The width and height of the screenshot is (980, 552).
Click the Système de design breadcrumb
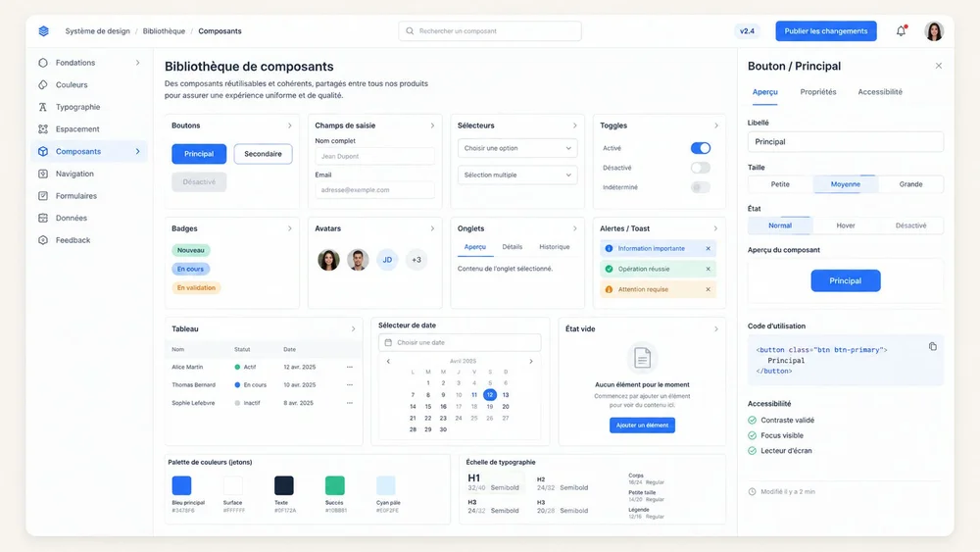(x=97, y=30)
